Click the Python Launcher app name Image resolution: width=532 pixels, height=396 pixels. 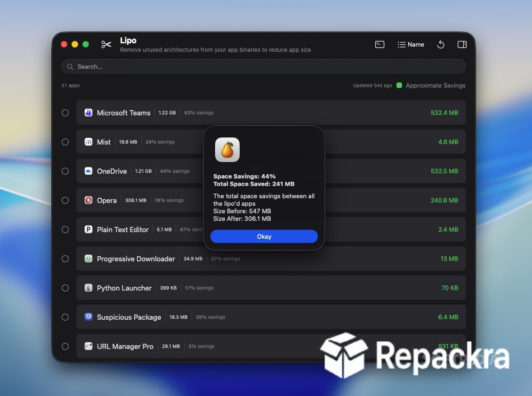tap(124, 288)
